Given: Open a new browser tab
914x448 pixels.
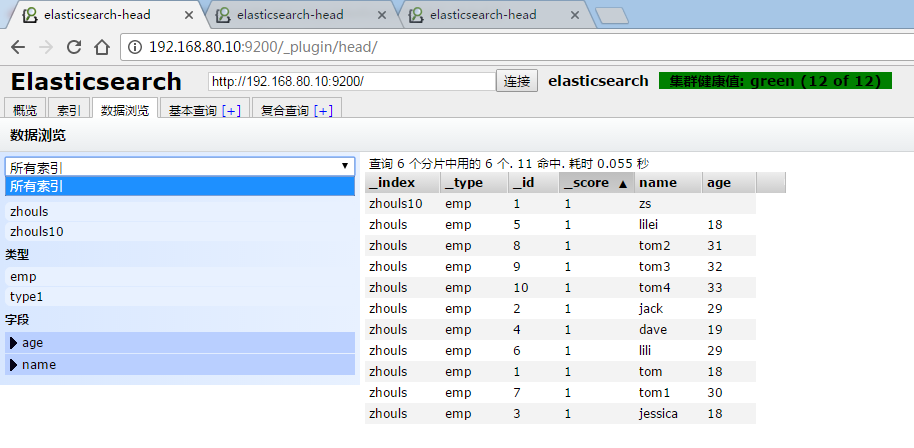Looking at the screenshot, I should (x=612, y=16).
